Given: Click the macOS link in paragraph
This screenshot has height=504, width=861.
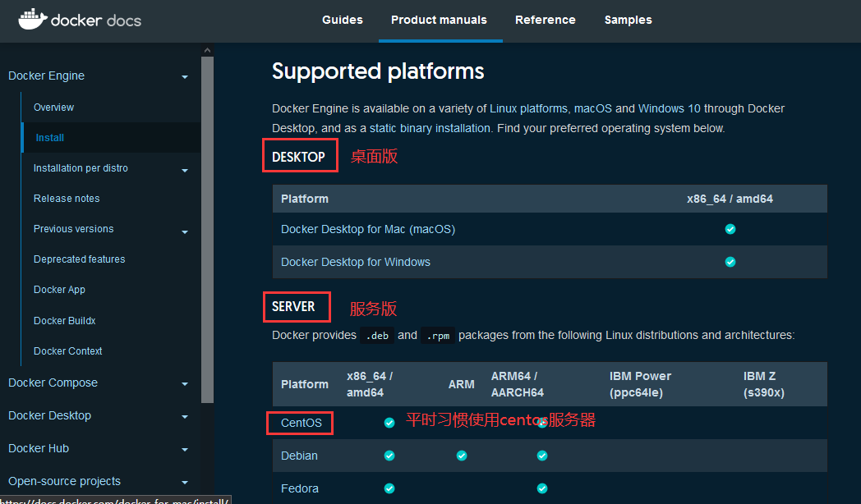Looking at the screenshot, I should [592, 108].
